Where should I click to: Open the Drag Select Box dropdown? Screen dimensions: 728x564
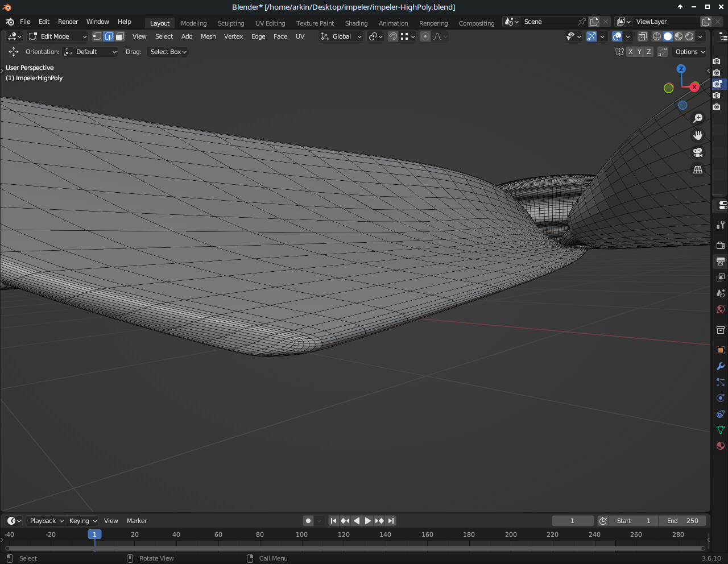point(168,52)
